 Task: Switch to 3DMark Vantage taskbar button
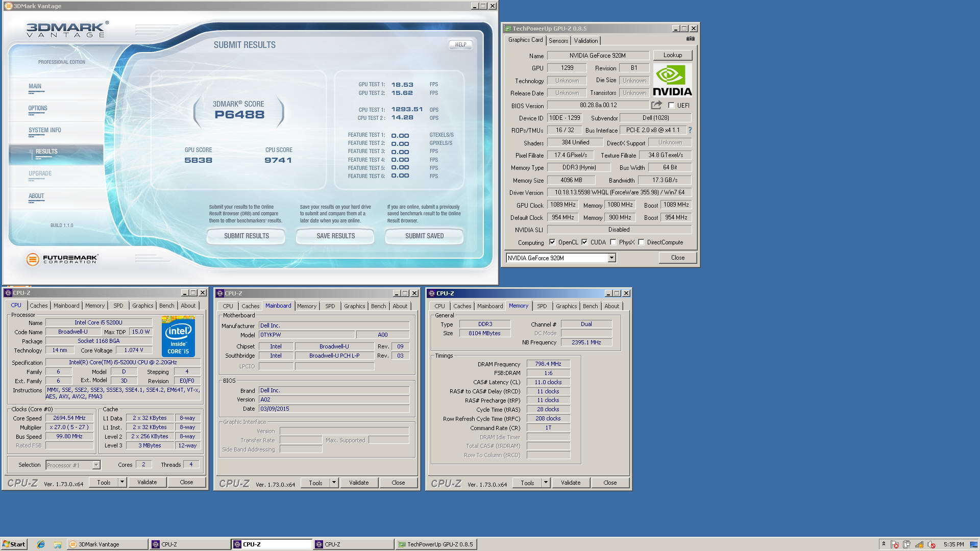click(x=107, y=544)
